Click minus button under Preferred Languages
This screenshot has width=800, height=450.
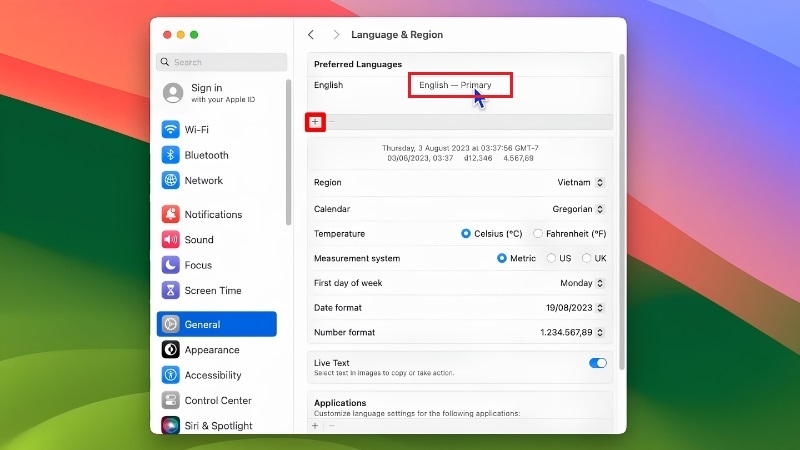(332, 122)
